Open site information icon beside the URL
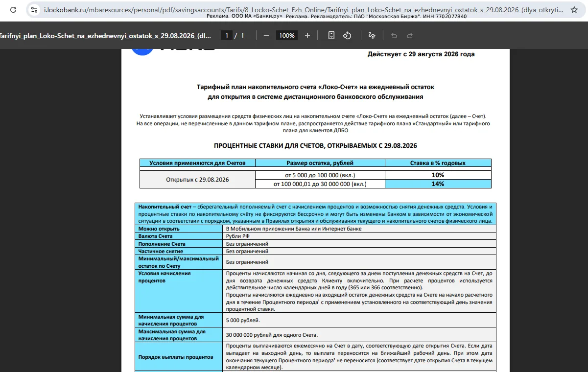 pos(33,9)
